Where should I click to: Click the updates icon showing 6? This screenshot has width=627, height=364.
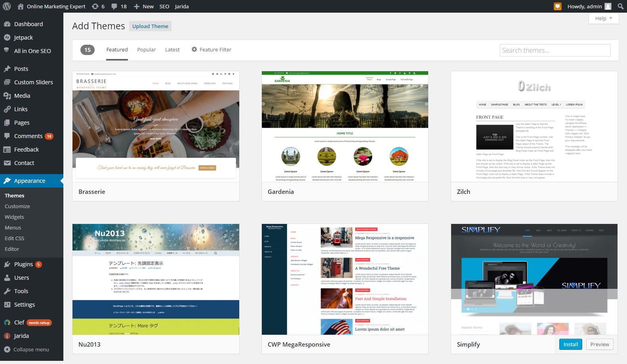(x=95, y=6)
